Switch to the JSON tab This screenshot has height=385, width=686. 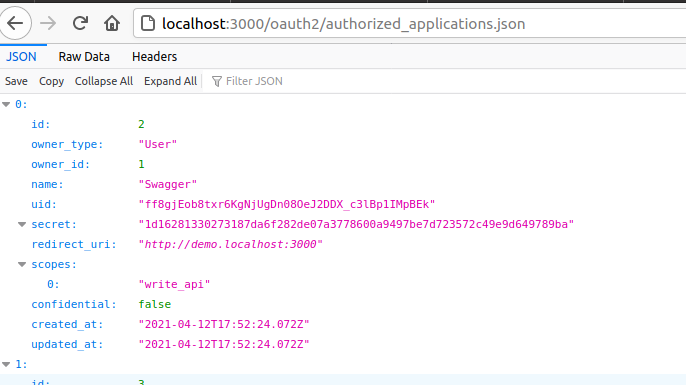[x=21, y=56]
